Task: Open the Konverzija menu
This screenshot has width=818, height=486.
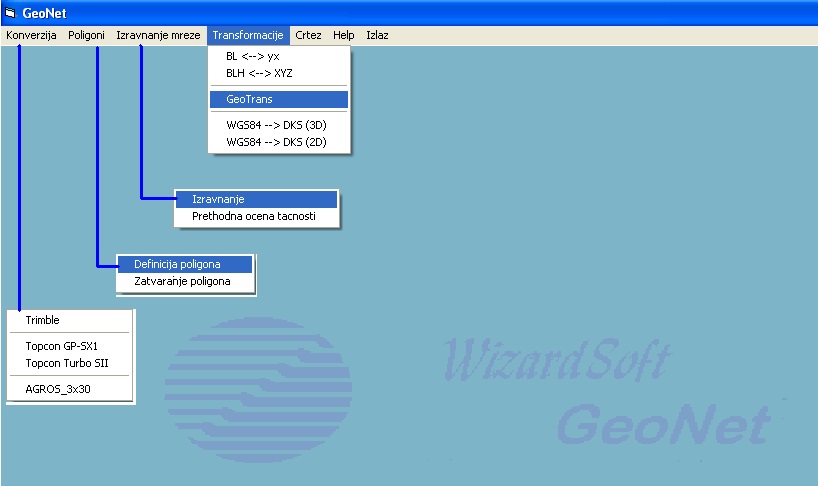Action: [31, 35]
